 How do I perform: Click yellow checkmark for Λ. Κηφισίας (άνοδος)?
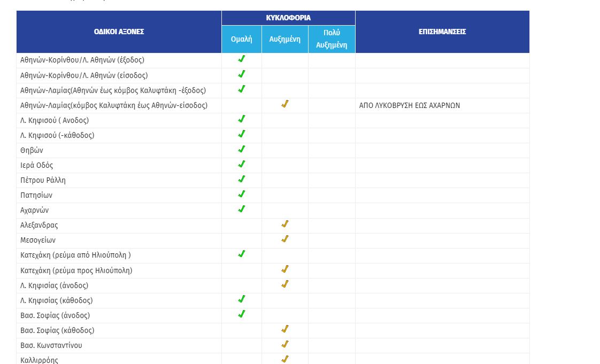285,284
